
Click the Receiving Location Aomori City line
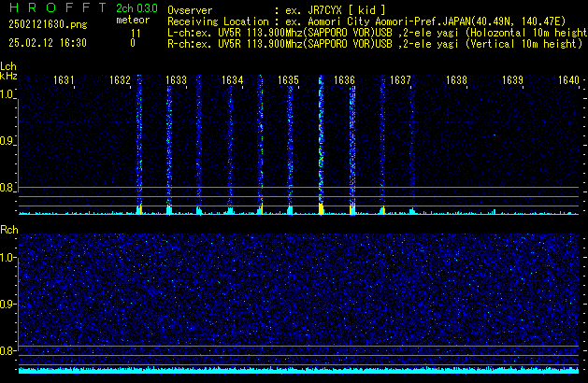(x=366, y=21)
